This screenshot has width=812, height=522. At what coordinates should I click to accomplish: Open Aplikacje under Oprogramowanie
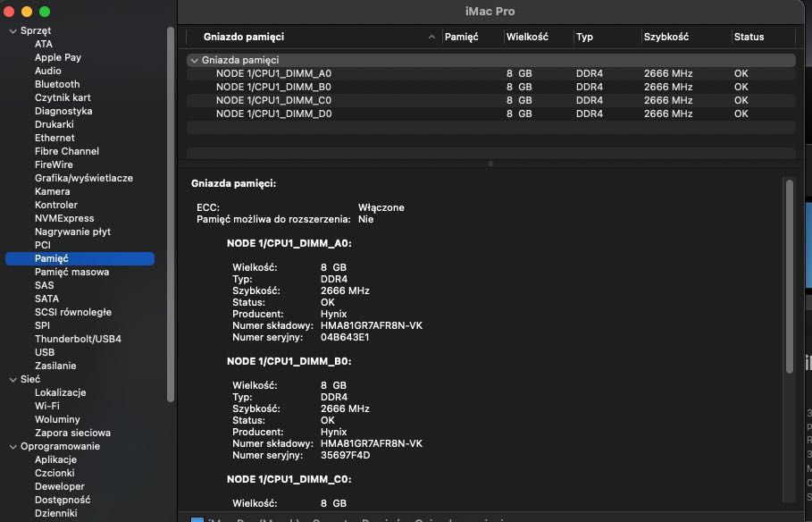55,459
